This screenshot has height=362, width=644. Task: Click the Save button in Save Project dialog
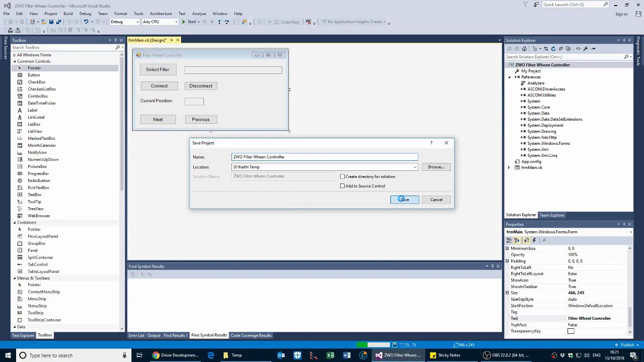point(405,200)
